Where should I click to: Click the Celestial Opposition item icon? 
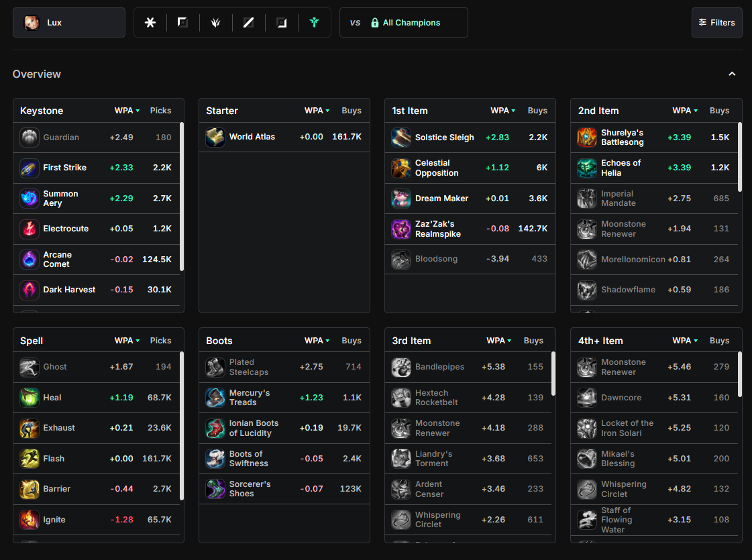(401, 168)
